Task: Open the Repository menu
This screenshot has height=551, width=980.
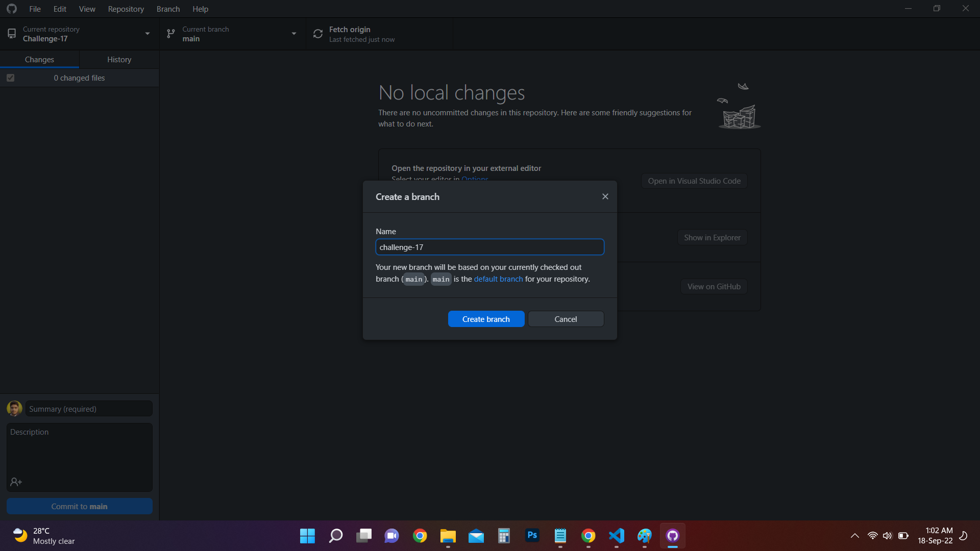Action: click(126, 9)
